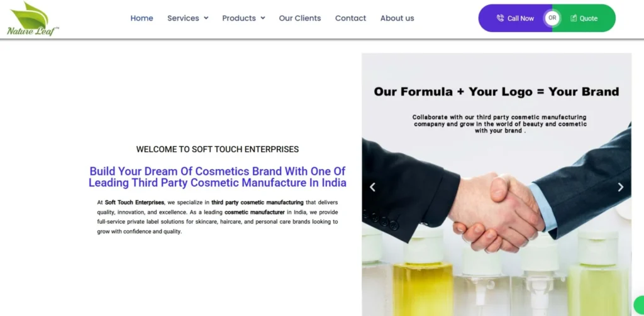
Task: Go to the Home page link
Action: tap(142, 18)
